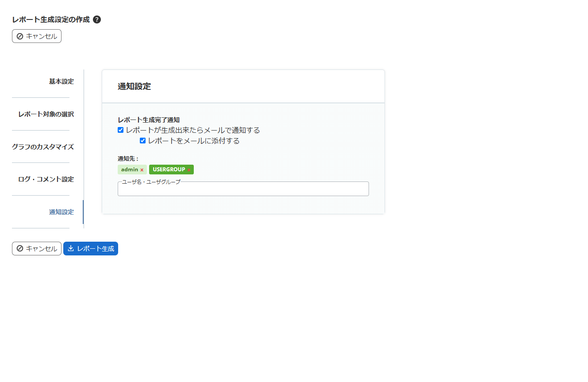Select the 通知設定 step
588x382 pixels.
pos(61,212)
